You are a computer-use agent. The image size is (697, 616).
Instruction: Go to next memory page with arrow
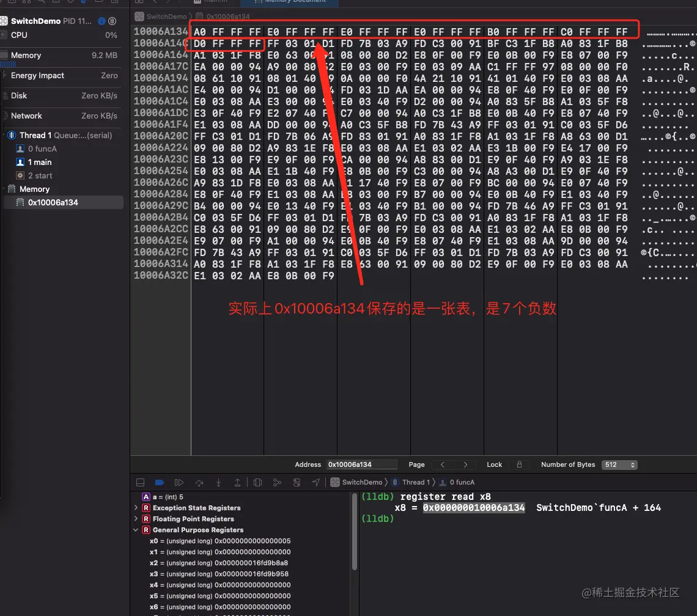465,464
